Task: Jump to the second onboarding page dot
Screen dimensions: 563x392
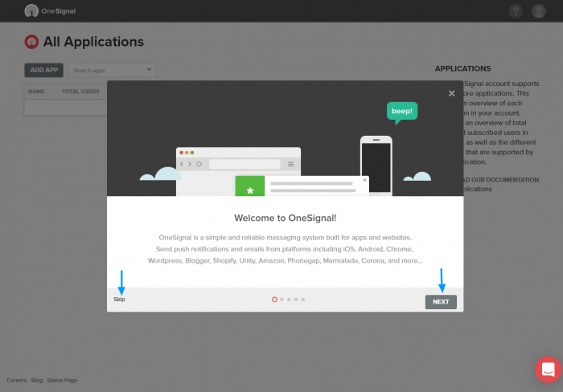Action: (281, 299)
